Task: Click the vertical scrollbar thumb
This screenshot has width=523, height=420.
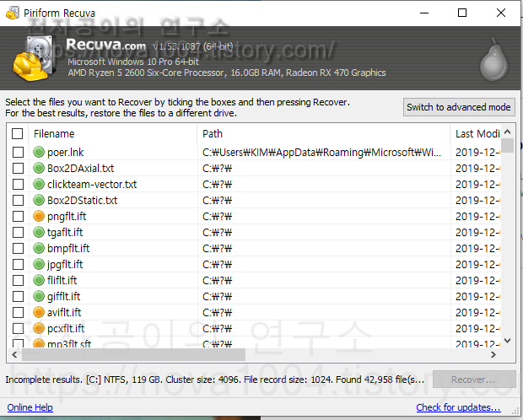Action: (x=507, y=145)
